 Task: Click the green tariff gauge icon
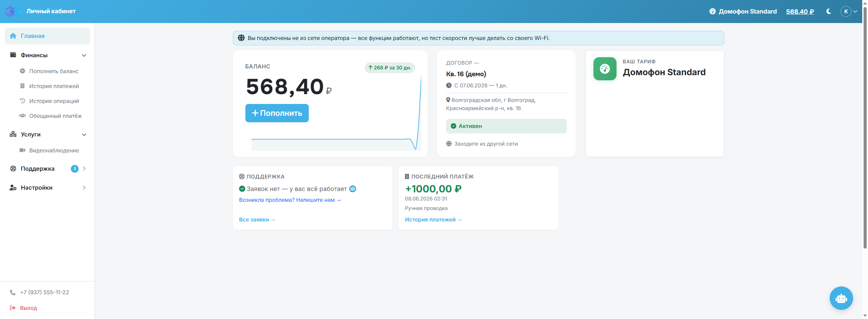(x=605, y=69)
